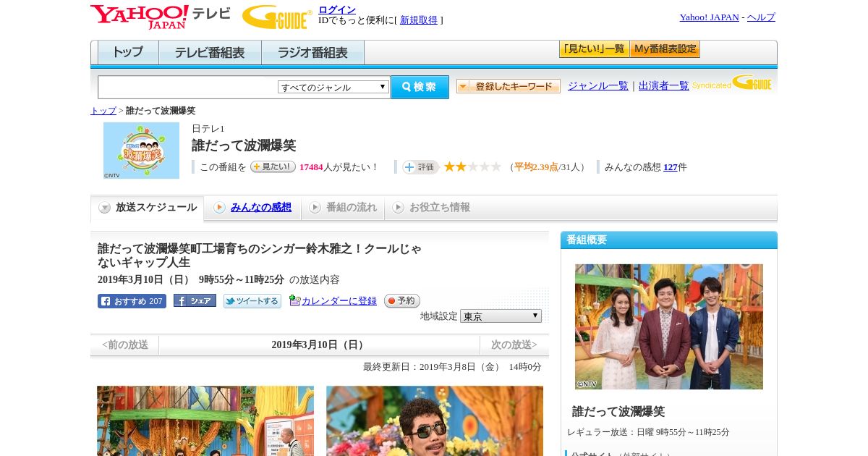Image resolution: width=868 pixels, height=456 pixels.
Task: Click the arrow icon beside 放送スケジュール
Action: 105,208
